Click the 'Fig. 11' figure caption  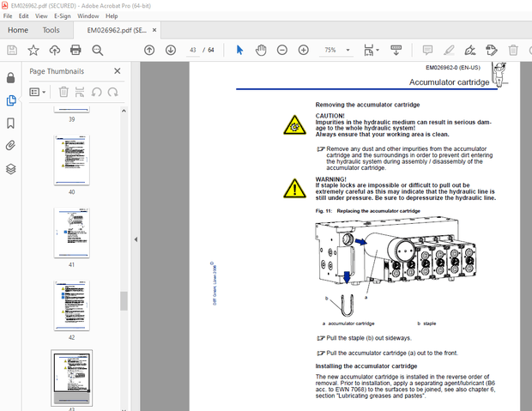[367, 211]
